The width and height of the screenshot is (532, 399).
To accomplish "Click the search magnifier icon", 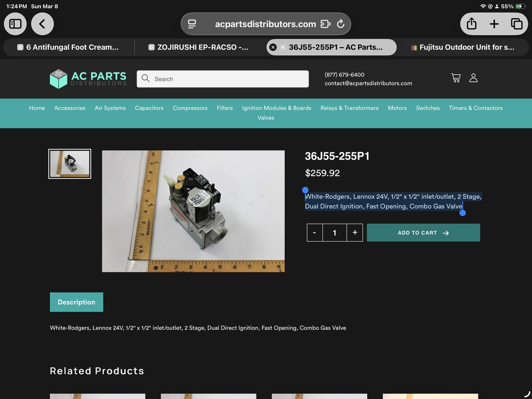I will tap(145, 79).
